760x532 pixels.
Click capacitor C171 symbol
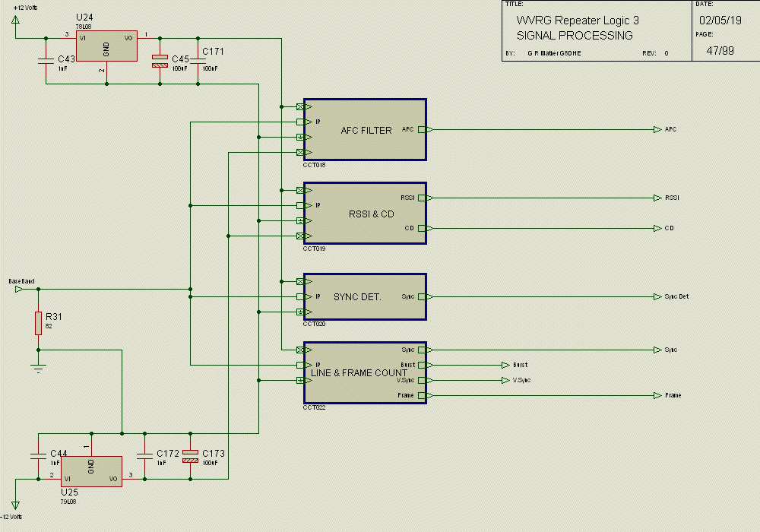click(x=198, y=61)
